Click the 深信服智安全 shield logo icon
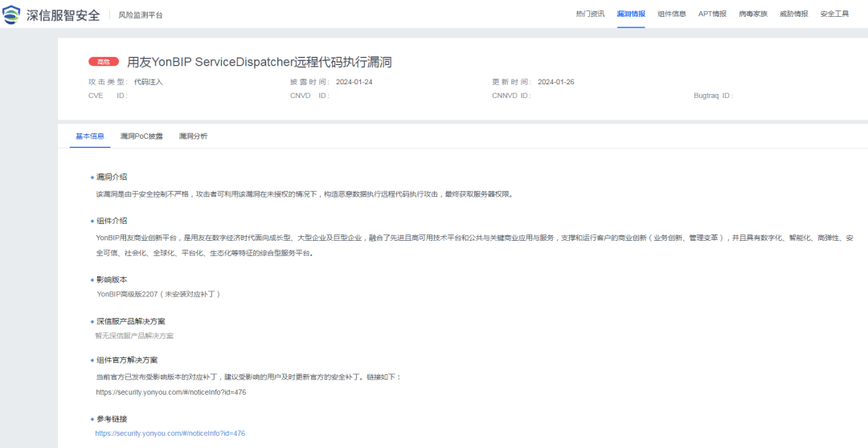868x448 pixels. (x=11, y=14)
